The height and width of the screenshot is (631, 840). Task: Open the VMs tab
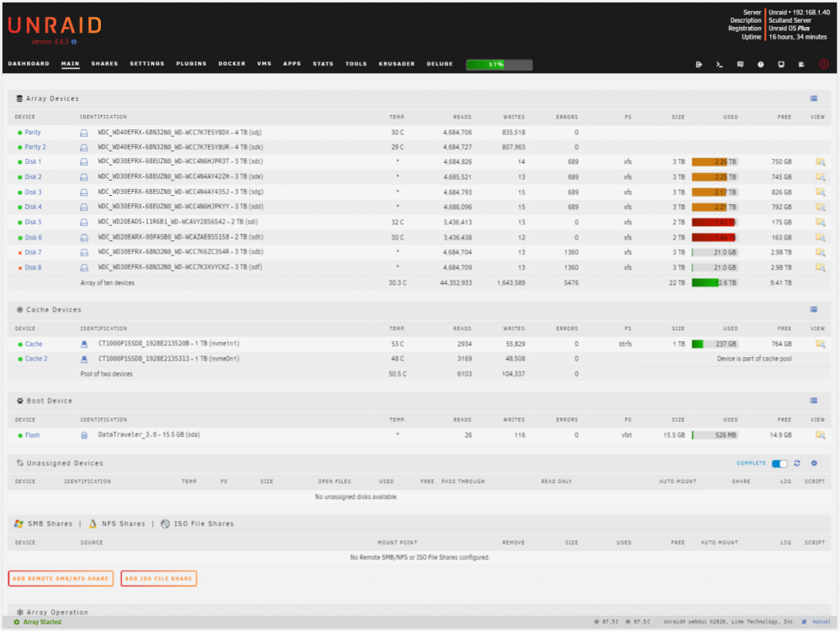264,64
